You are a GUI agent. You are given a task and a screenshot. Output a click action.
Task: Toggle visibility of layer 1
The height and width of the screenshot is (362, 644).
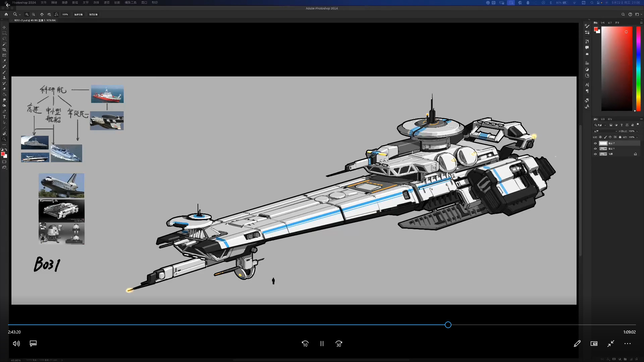[595, 148]
